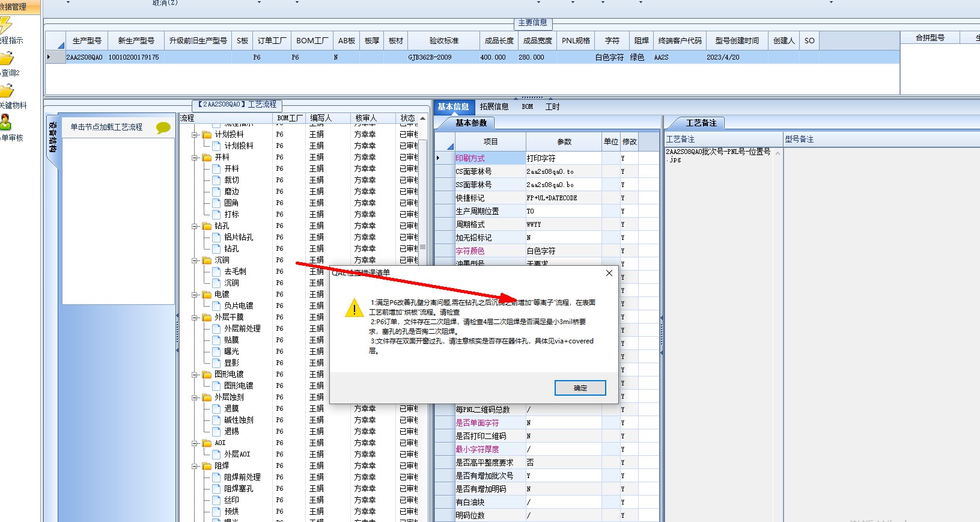Click the 单审核 person icon
The height and width of the screenshot is (522, 980).
point(5,123)
